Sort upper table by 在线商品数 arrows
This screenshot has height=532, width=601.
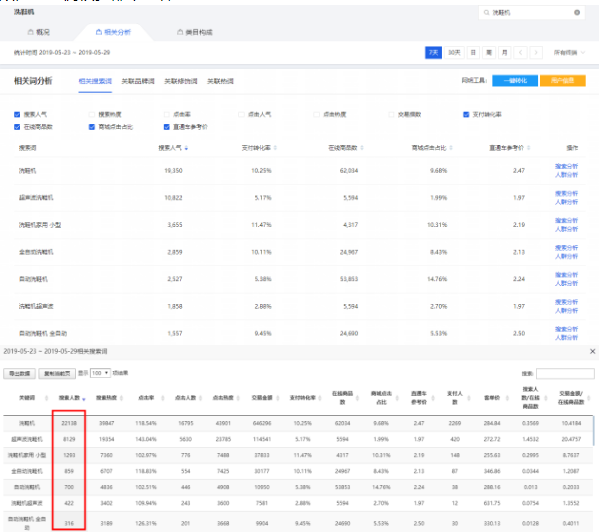click(x=362, y=148)
